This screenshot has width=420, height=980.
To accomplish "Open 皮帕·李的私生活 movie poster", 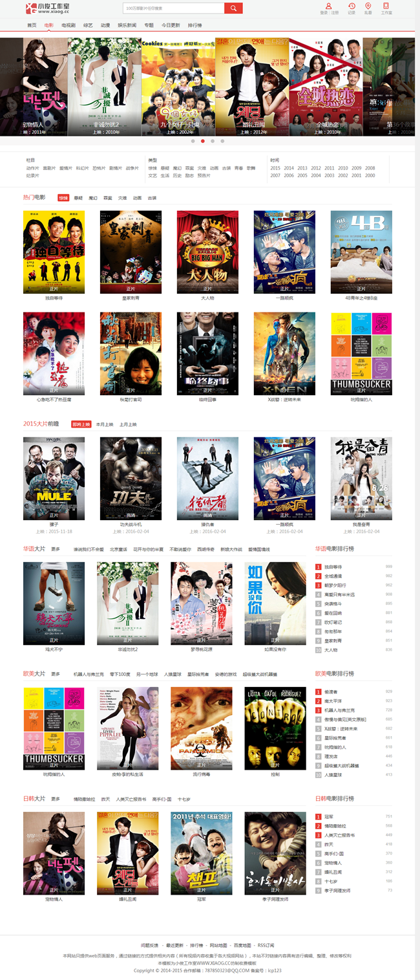I will (127, 728).
